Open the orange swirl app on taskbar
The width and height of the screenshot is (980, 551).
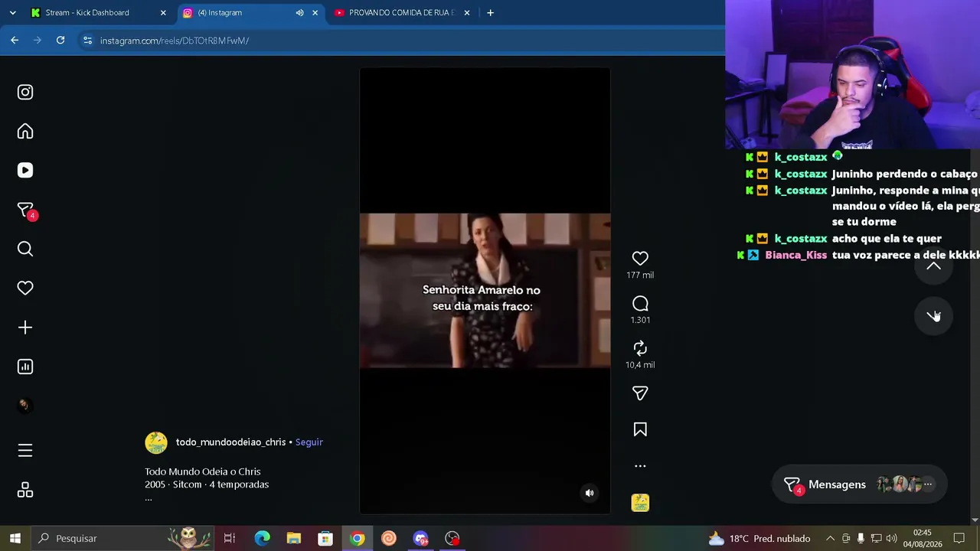point(389,539)
